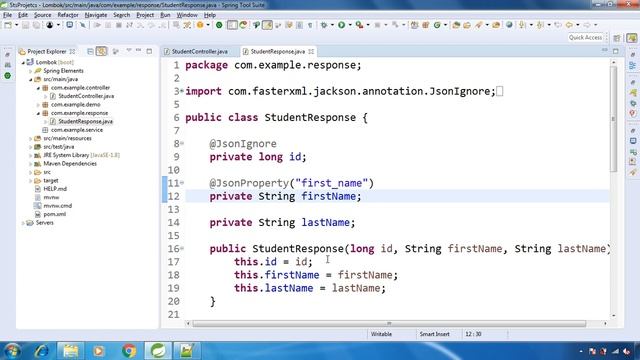The width and height of the screenshot is (640, 360).
Task: Select the Spring perspective button
Action: [632, 38]
